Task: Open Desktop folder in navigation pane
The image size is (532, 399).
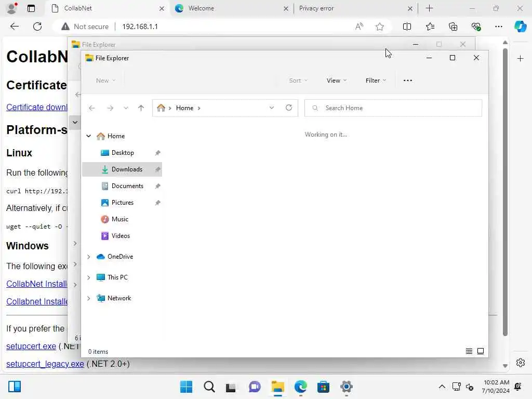Action: tap(122, 153)
